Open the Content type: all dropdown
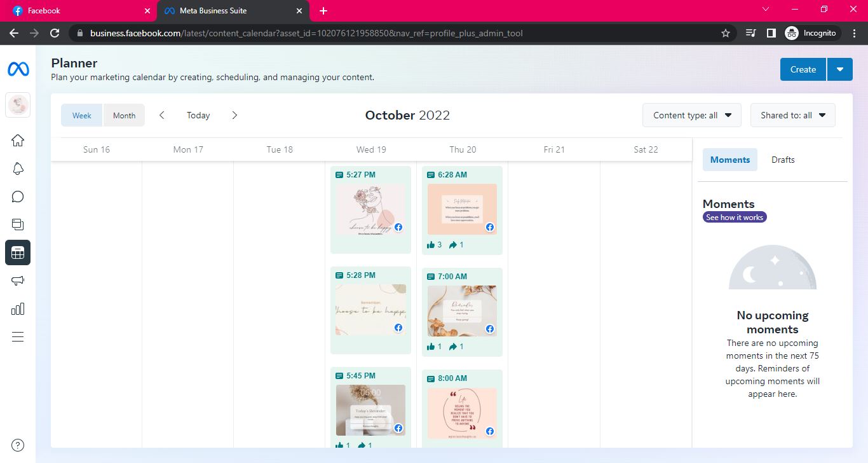Image resolution: width=868 pixels, height=463 pixels. tap(692, 115)
